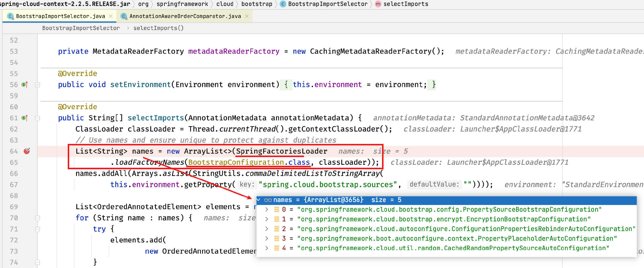Click list-element icon of index 4
This screenshot has width=644, height=268.
pyautogui.click(x=277, y=248)
